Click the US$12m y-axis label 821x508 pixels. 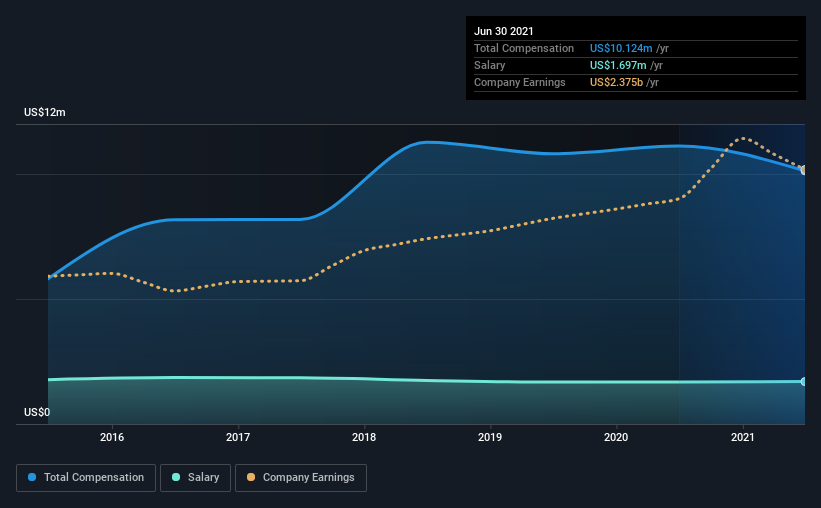coord(45,112)
